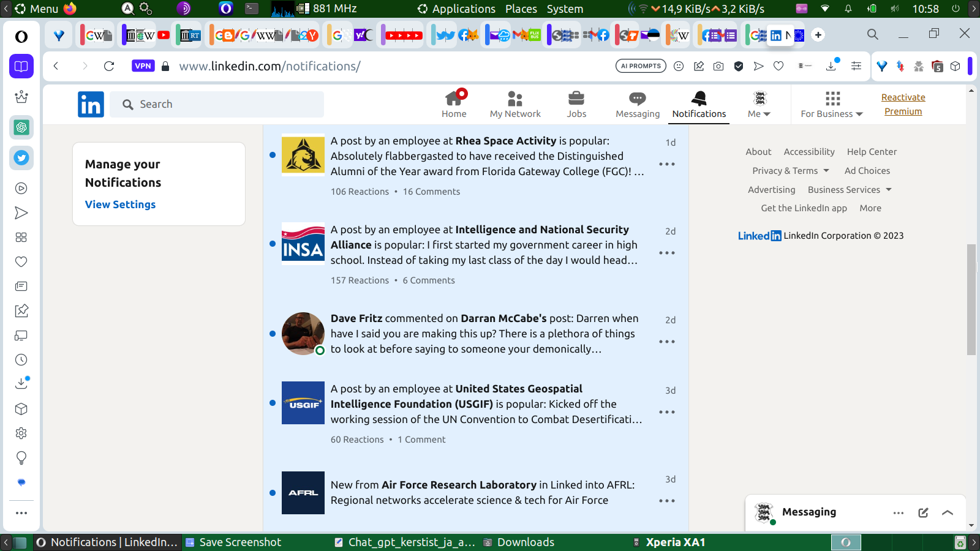Open the System menu in top panel

(x=565, y=9)
